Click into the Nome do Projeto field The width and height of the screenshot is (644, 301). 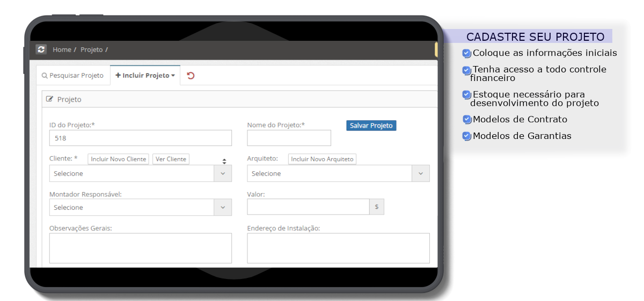pos(289,138)
